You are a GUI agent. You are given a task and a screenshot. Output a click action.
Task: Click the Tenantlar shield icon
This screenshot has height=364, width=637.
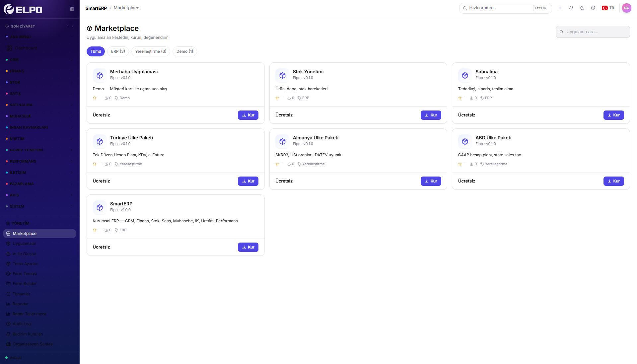coord(8,294)
